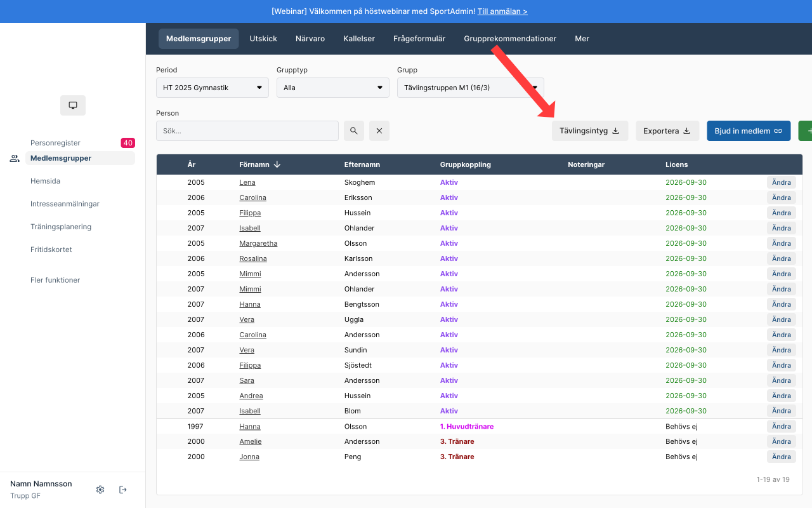Open member link Lena
The height and width of the screenshot is (508, 812).
click(x=247, y=182)
